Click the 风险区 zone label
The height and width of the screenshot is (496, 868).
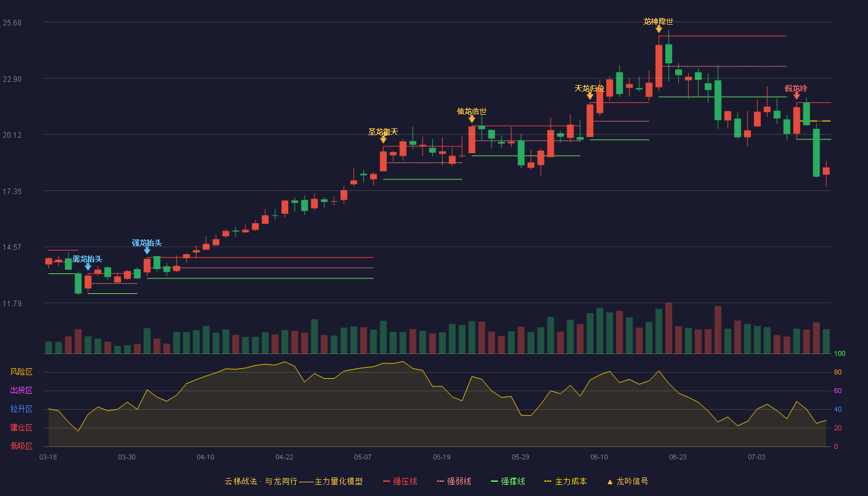coord(21,372)
